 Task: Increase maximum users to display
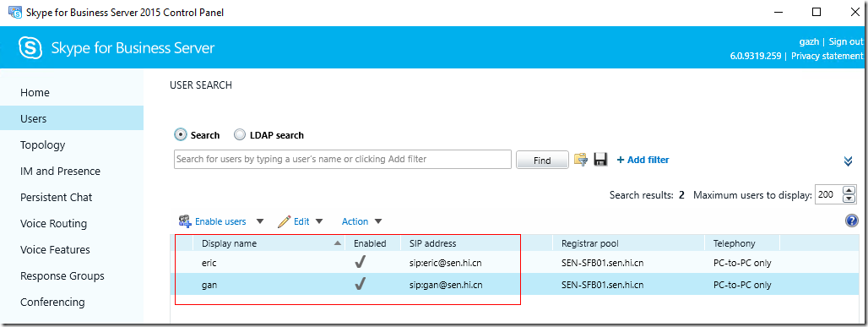coord(849,190)
